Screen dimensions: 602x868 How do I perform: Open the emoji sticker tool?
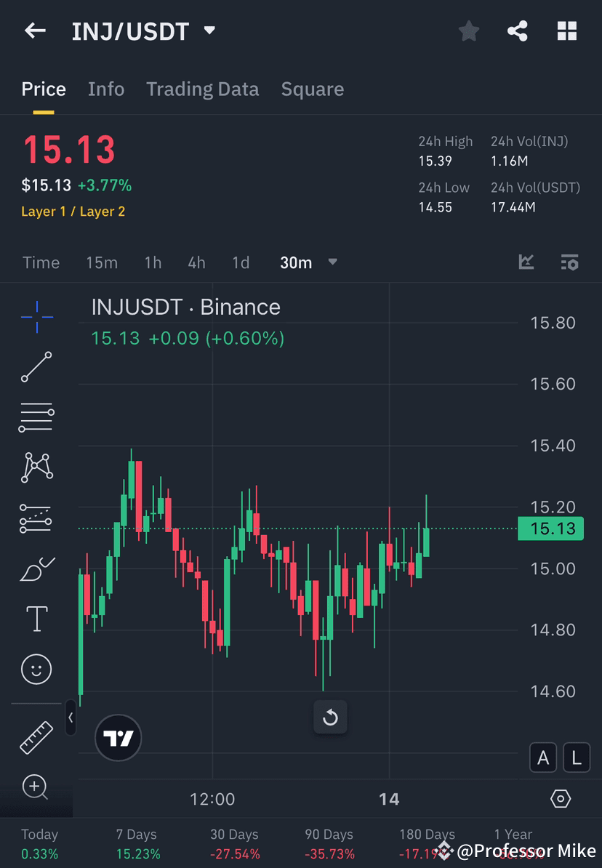pyautogui.click(x=36, y=669)
